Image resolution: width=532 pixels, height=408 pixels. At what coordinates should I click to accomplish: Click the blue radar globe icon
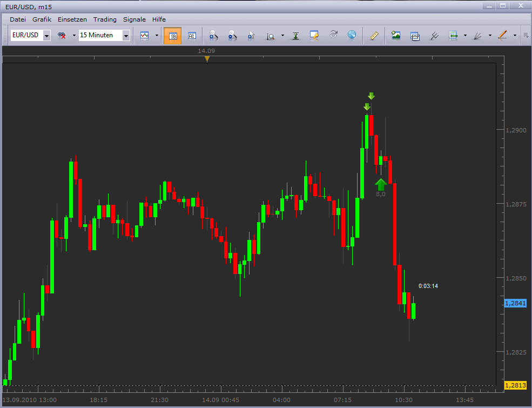(x=352, y=35)
